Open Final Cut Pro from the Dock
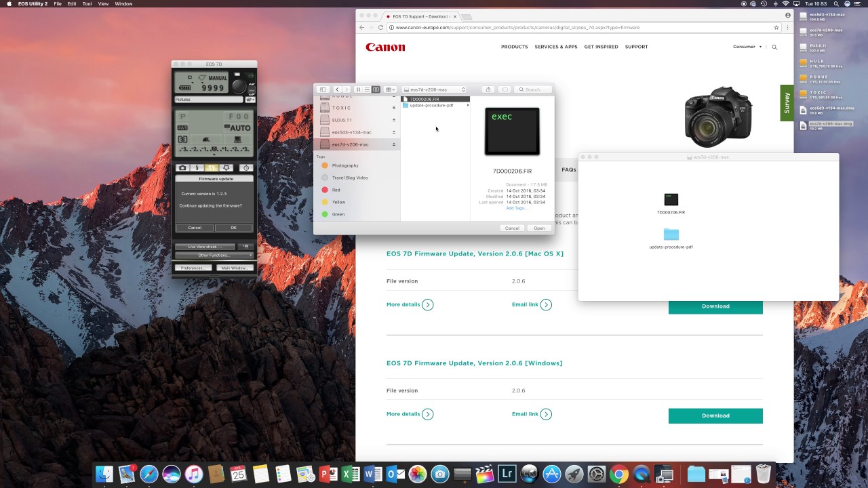868x488 pixels. tap(484, 474)
